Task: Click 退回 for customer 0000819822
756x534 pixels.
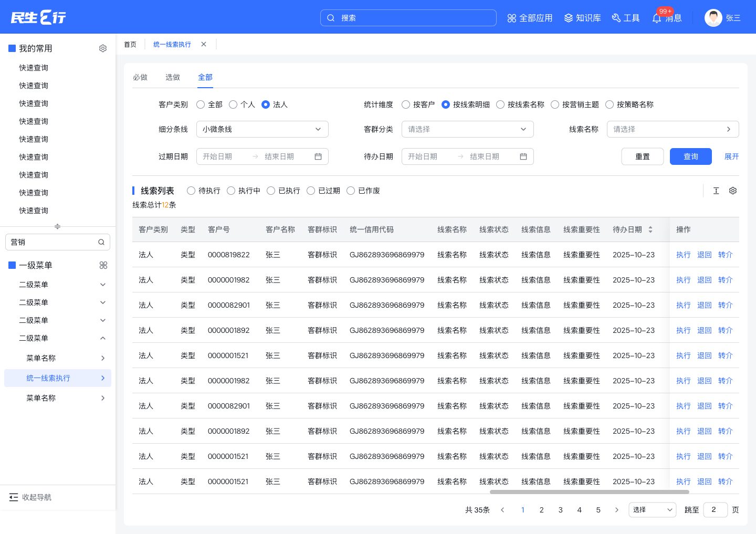Action: pos(705,255)
